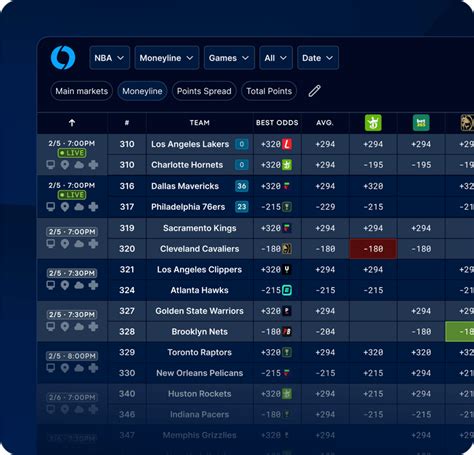
Task: Click the location pin for Lakers game
Action: 65,165
